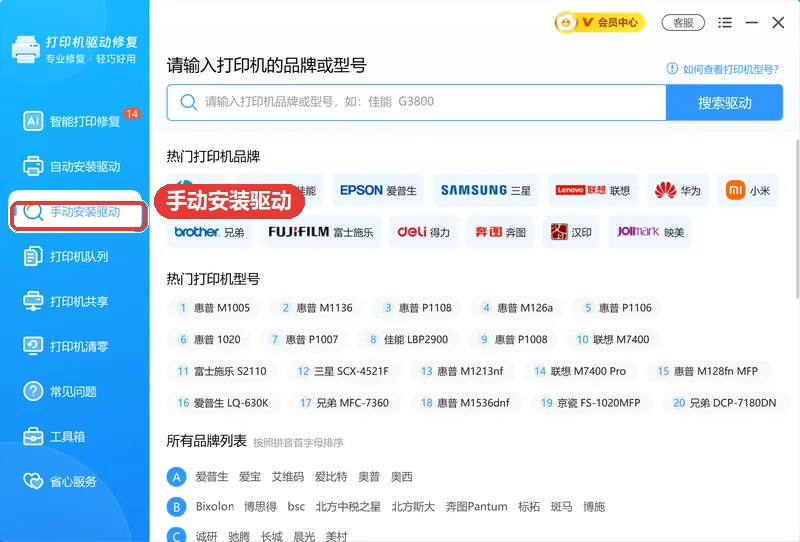Open the 会员中心 VIP center
Viewport: 800px width, 542px height.
[x=600, y=22]
